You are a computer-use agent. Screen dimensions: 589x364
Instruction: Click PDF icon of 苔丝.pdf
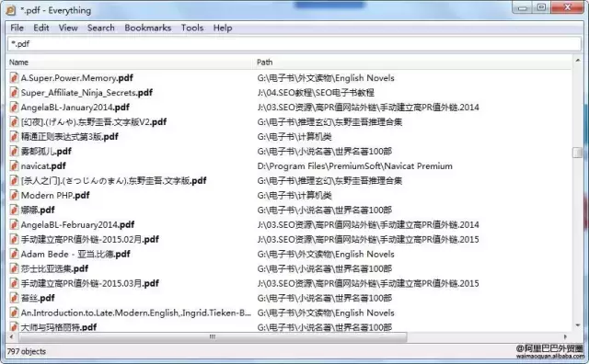(14, 298)
